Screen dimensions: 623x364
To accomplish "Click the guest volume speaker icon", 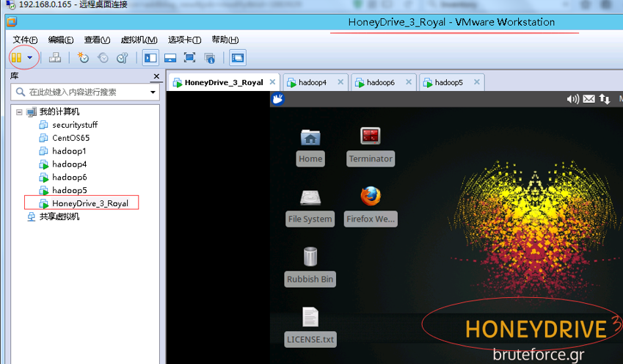I will tap(572, 99).
